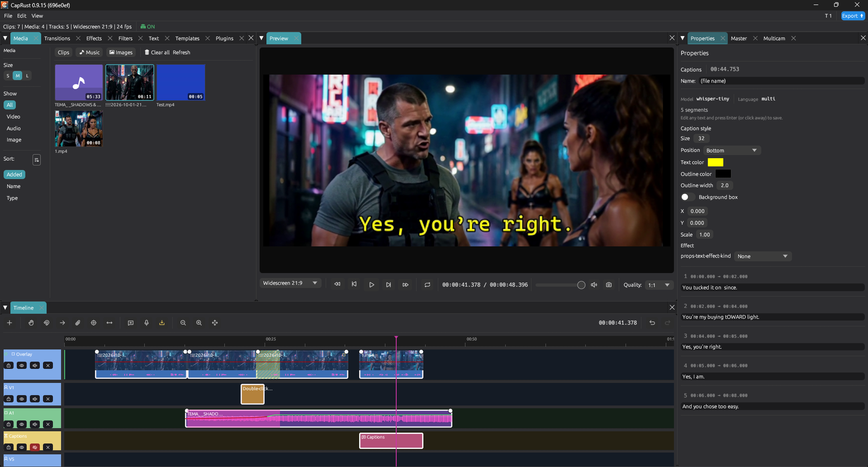Mute the A1 audio track

coord(35,424)
